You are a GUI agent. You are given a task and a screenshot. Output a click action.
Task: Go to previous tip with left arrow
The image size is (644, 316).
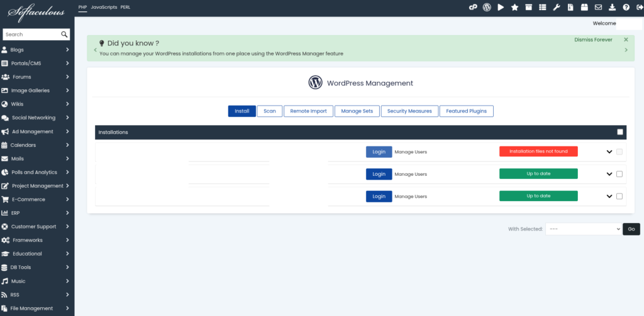tap(95, 50)
